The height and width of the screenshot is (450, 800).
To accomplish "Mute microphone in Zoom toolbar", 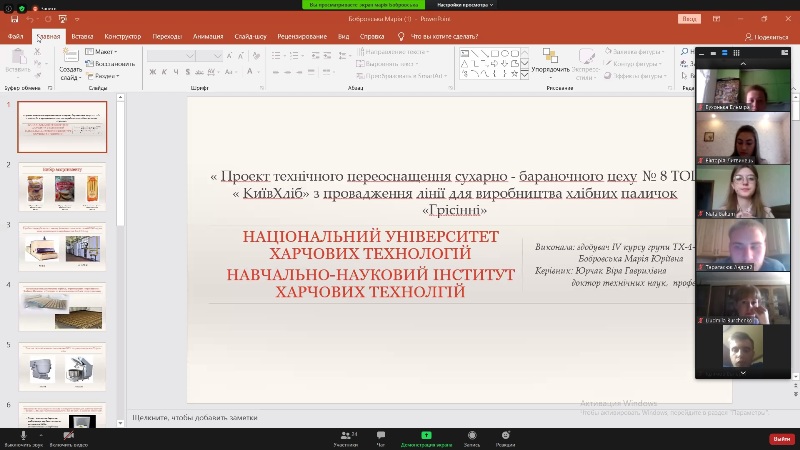I will pyautogui.click(x=22, y=435).
